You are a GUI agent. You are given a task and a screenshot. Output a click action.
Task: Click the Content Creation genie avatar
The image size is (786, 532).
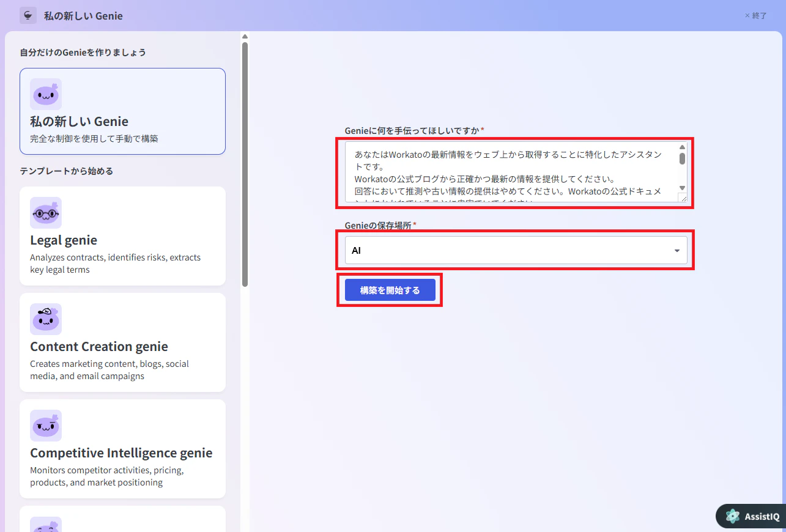46,319
